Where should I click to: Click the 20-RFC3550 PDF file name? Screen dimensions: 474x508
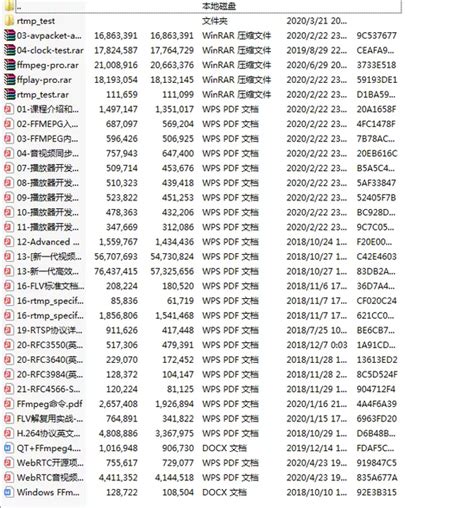tap(50, 345)
